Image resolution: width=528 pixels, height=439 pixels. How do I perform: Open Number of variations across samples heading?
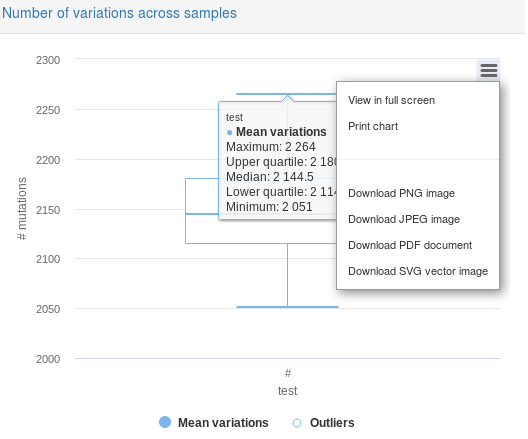(119, 13)
